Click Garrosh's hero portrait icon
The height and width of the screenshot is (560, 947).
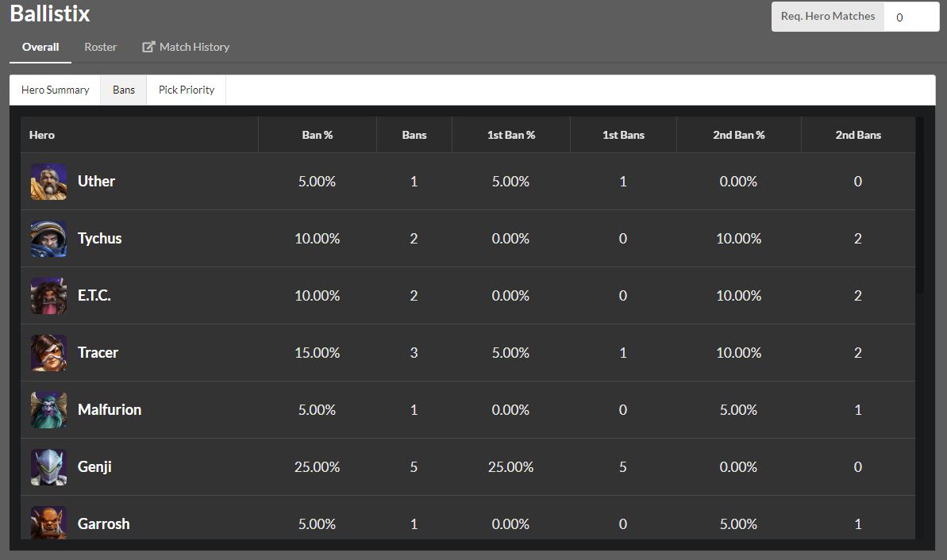tap(49, 523)
